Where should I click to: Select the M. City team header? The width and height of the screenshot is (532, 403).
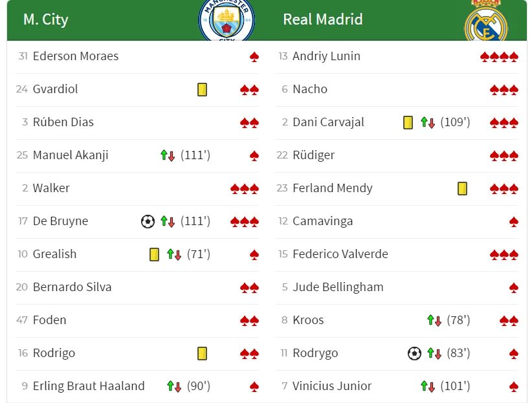pyautogui.click(x=45, y=19)
